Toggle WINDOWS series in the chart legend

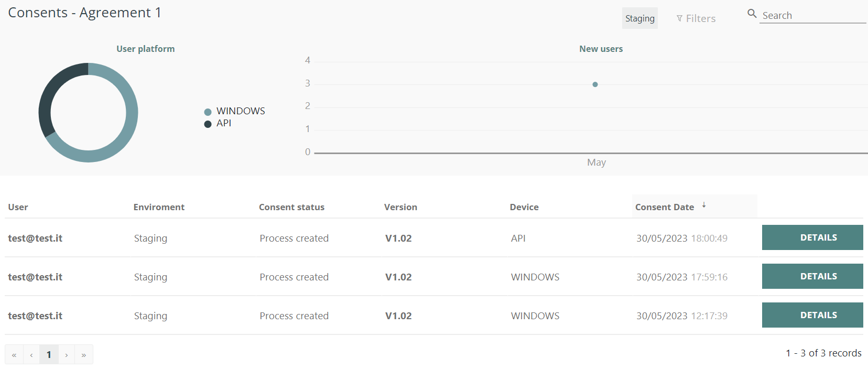[240, 111]
